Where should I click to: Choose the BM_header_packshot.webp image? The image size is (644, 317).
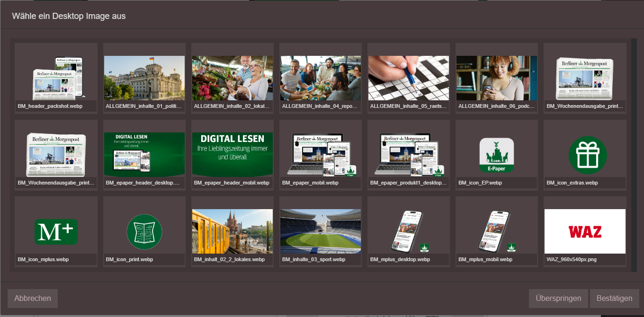point(56,78)
